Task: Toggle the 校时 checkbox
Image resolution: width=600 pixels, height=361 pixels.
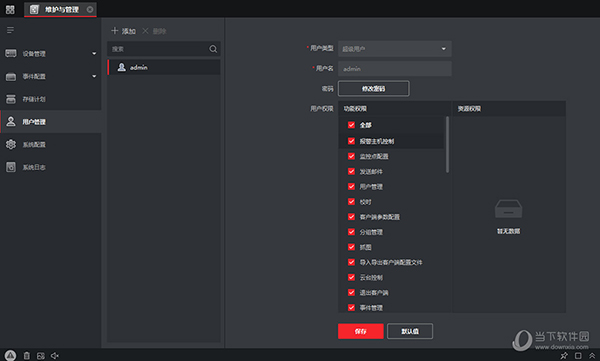Action: coord(351,202)
